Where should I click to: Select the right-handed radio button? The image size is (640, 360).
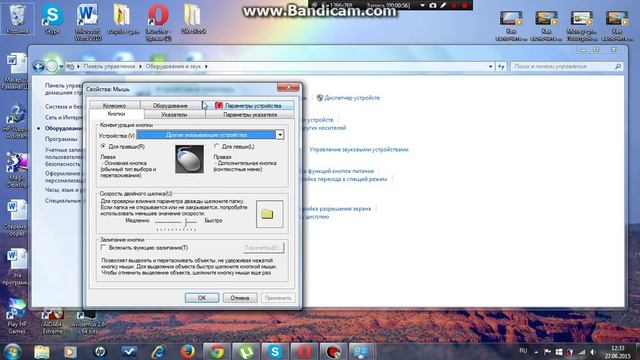click(103, 146)
